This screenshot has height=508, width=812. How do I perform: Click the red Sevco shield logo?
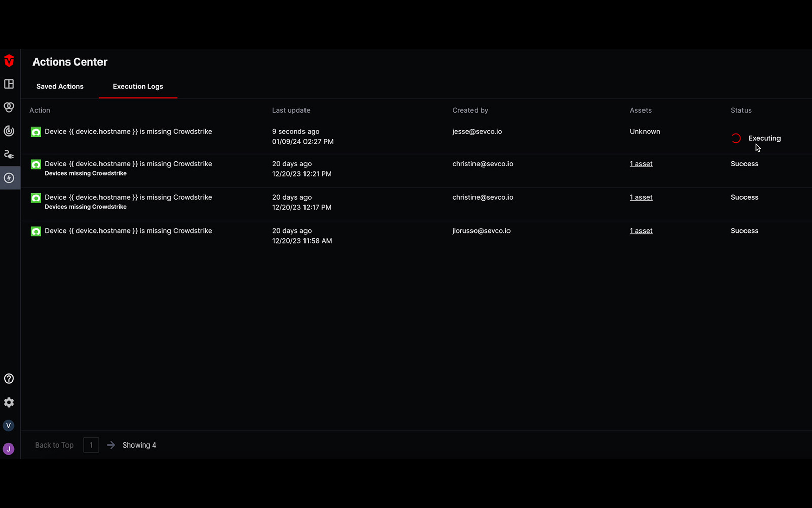(x=9, y=61)
